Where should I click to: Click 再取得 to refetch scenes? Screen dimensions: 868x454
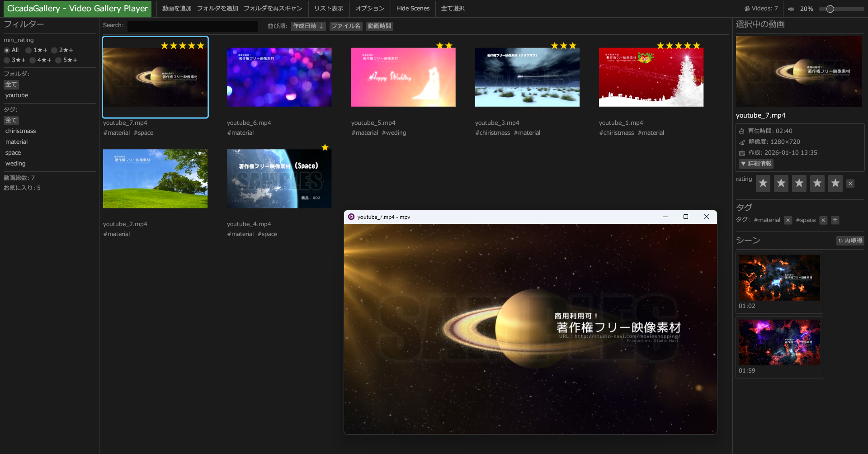[x=850, y=241]
